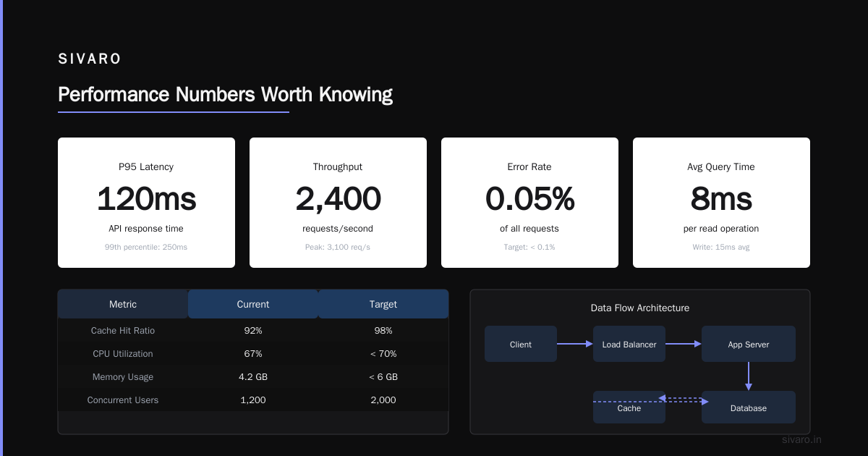Image resolution: width=868 pixels, height=456 pixels.
Task: Select the Cache Hit Ratio row label
Action: 123,331
